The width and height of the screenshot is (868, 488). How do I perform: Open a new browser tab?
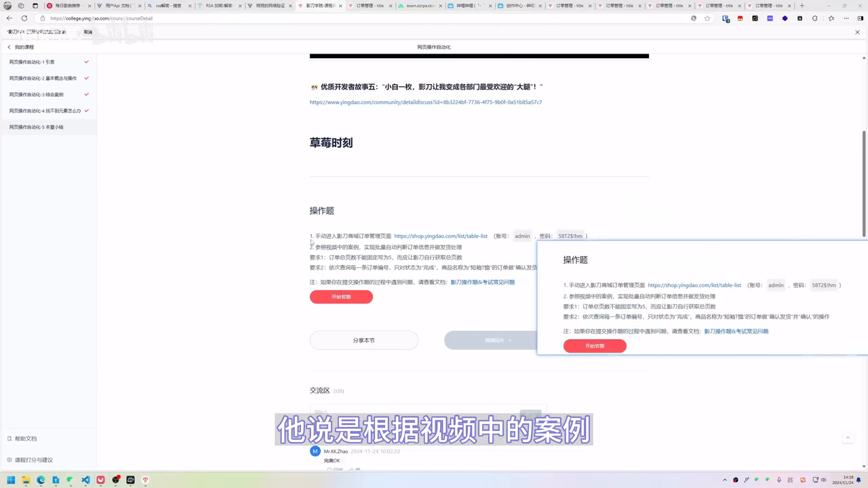click(x=802, y=5)
